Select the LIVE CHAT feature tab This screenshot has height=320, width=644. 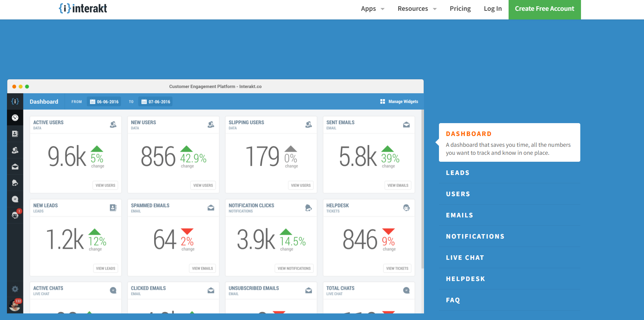tap(465, 258)
